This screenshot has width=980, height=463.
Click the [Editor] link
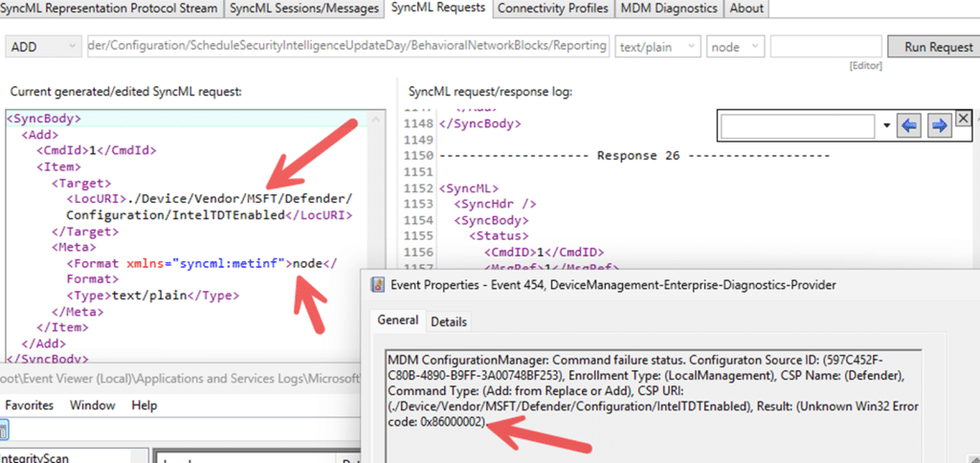(864, 65)
